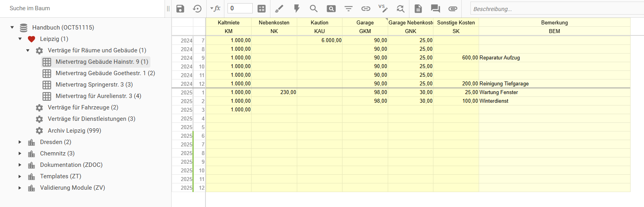Click the paperclip attachment icon
Image resolution: width=644 pixels, height=207 pixels.
(x=453, y=9)
